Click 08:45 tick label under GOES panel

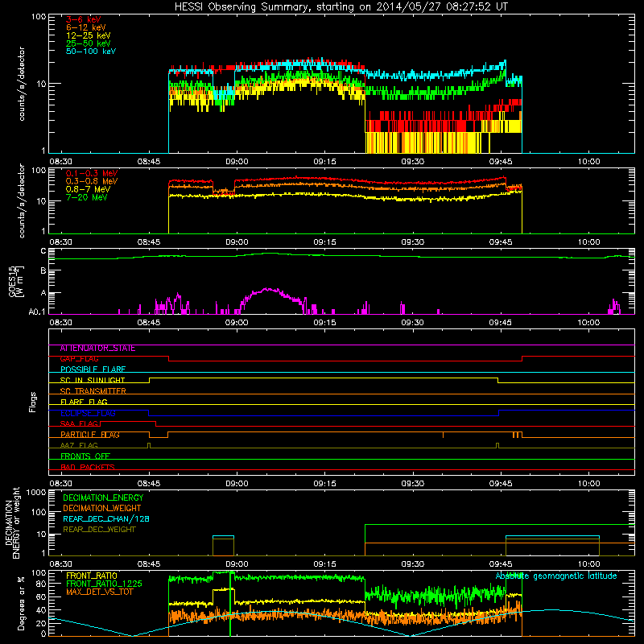[x=149, y=323]
